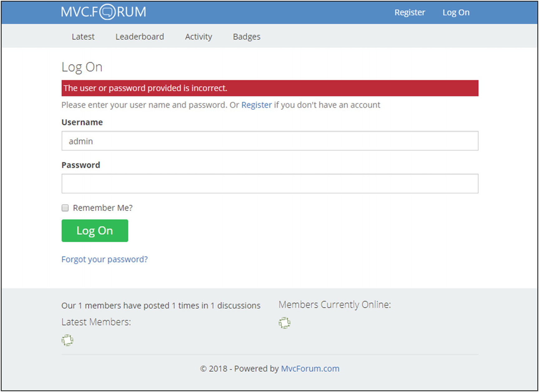
Task: Click the Username field label
Action: [x=82, y=122]
